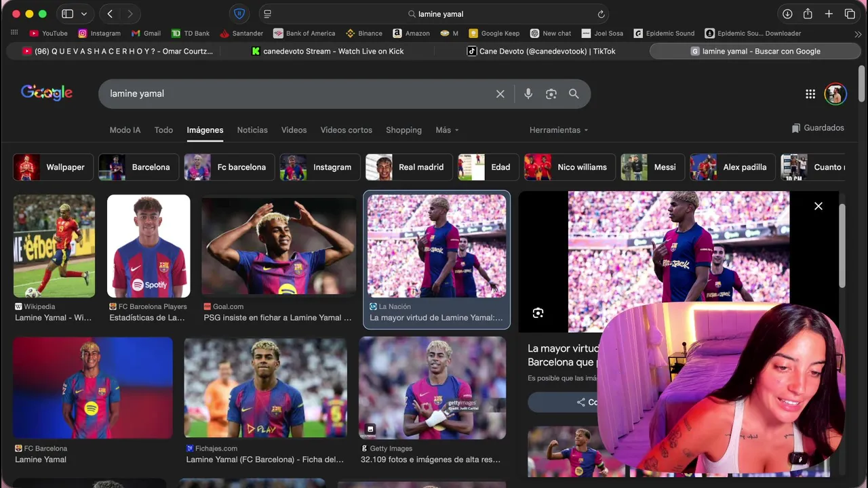Switch to canedevoto Stream Kick tab
Image resolution: width=868 pixels, height=488 pixels.
[328, 51]
